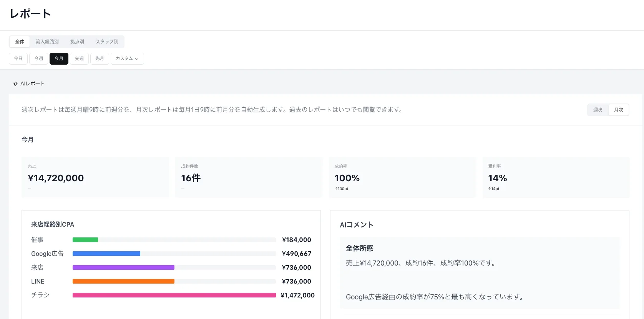This screenshot has width=644, height=319.
Task: Click the ¥736,000 value for 来店
Action: click(x=297, y=267)
